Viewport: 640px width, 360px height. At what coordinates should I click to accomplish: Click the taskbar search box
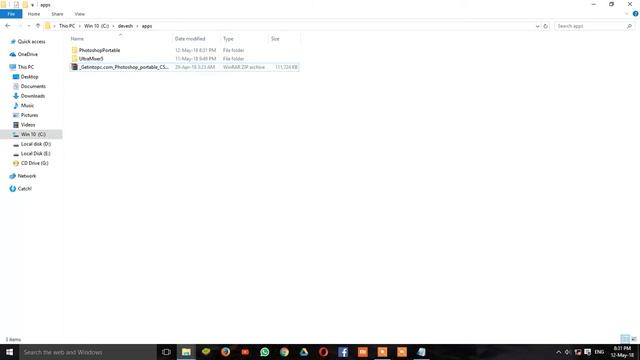point(88,352)
